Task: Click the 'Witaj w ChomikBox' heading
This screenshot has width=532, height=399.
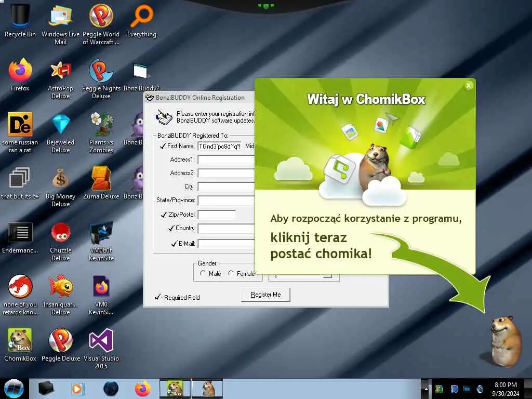Action: pos(366,99)
